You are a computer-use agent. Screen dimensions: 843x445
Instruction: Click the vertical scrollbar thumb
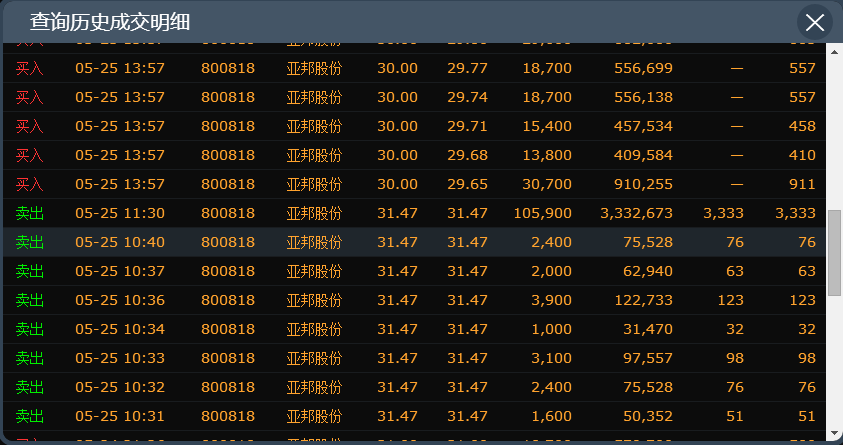click(834, 253)
